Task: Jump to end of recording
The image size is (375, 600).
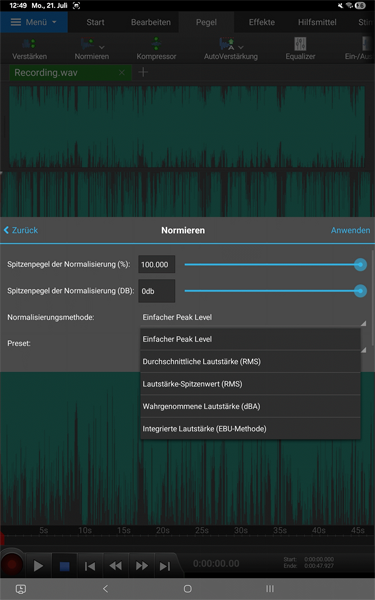Action: [x=165, y=566]
